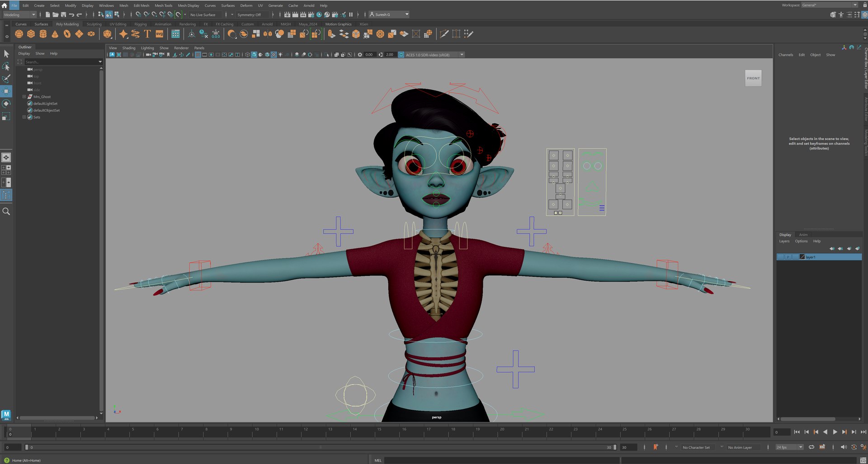Create a polygon cone from the shelf
This screenshot has height=464, width=868.
tap(55, 34)
